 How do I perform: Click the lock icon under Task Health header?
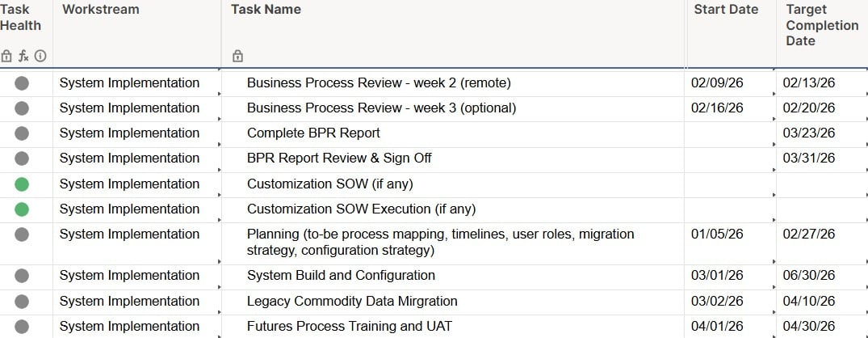(x=7, y=57)
